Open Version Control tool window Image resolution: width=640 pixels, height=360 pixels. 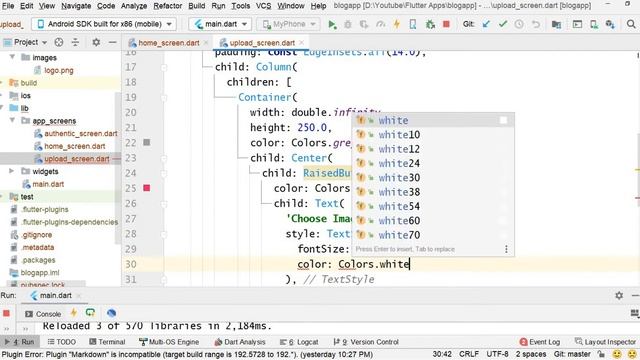[366, 342]
